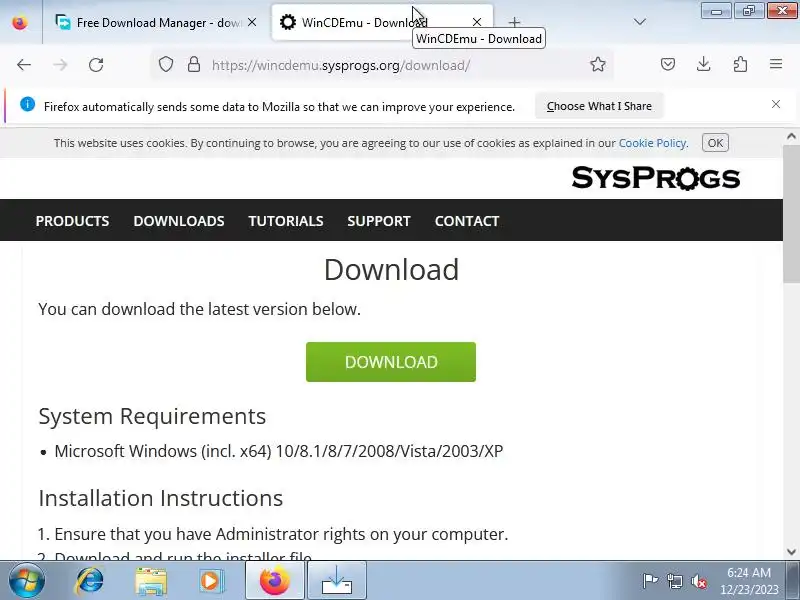Open Windows Media Player from taskbar
The height and width of the screenshot is (600, 800).
[x=211, y=581]
